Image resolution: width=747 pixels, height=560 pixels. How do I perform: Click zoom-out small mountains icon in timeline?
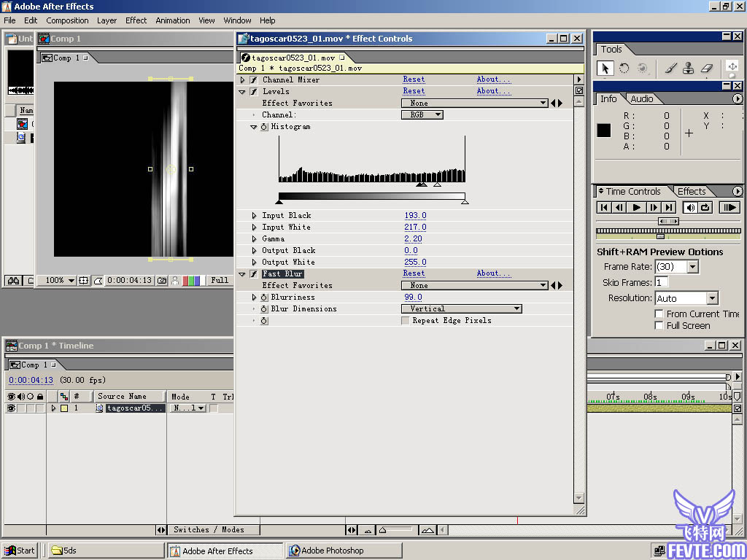click(368, 530)
